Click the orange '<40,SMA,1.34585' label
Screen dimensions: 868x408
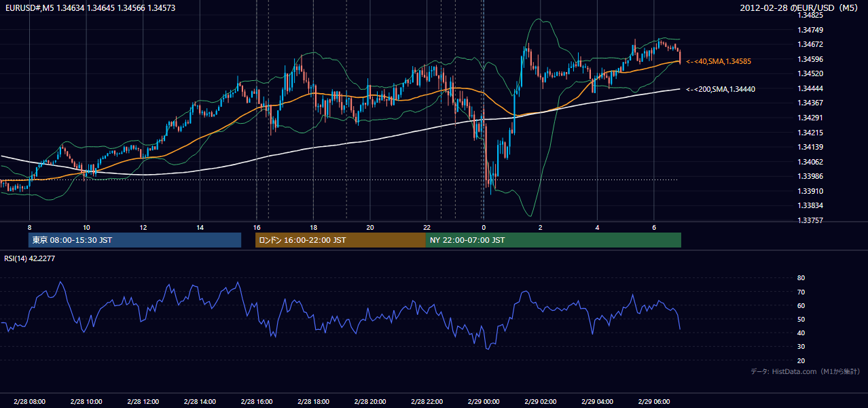[719, 61]
